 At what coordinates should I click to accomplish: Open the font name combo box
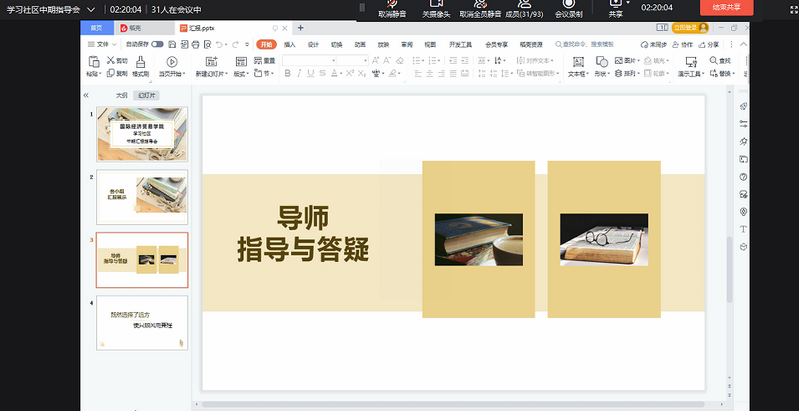pos(308,61)
